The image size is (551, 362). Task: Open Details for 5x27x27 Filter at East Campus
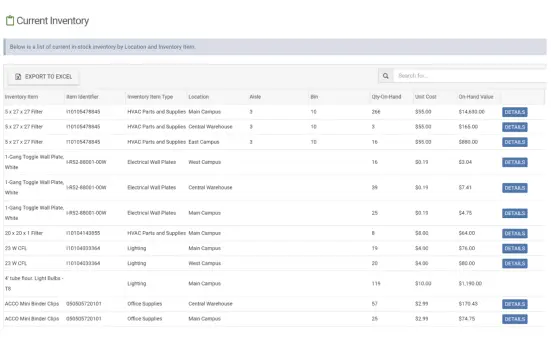514,142
